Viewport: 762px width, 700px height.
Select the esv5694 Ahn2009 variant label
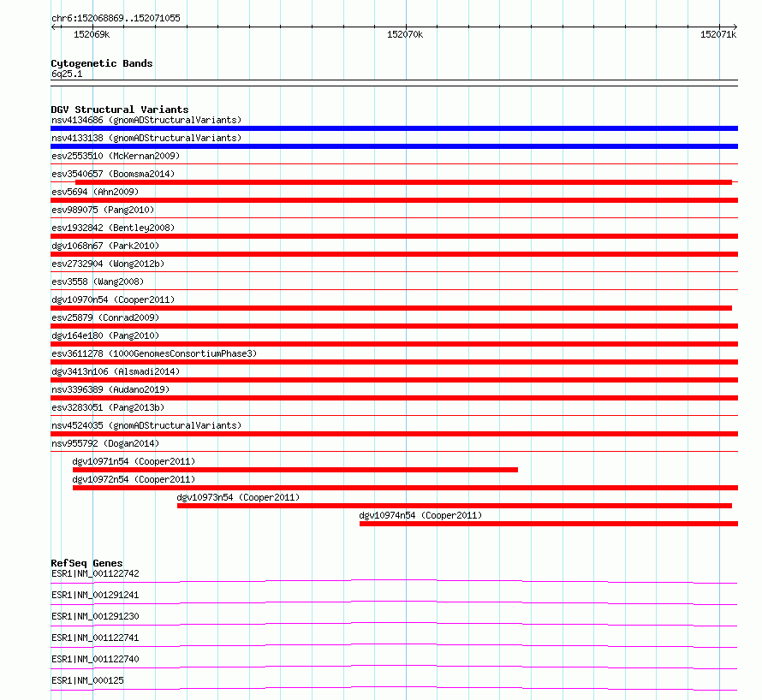95,192
